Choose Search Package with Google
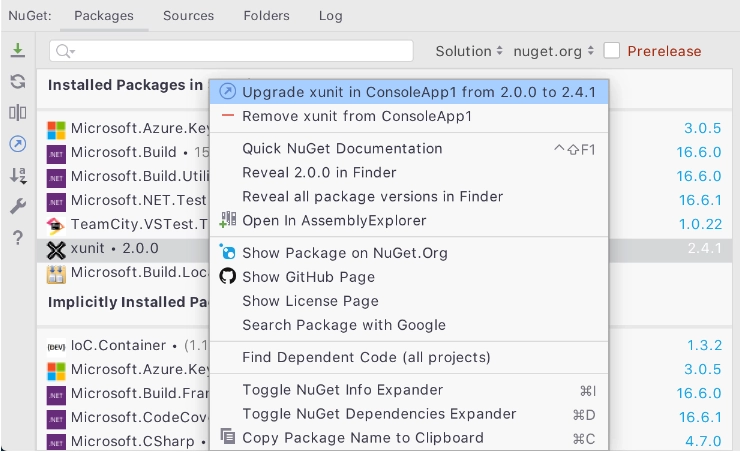 click(x=409, y=325)
